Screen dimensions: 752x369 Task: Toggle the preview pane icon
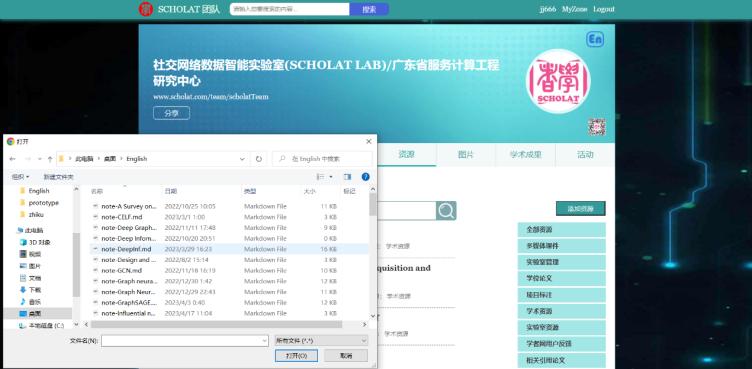348,177
